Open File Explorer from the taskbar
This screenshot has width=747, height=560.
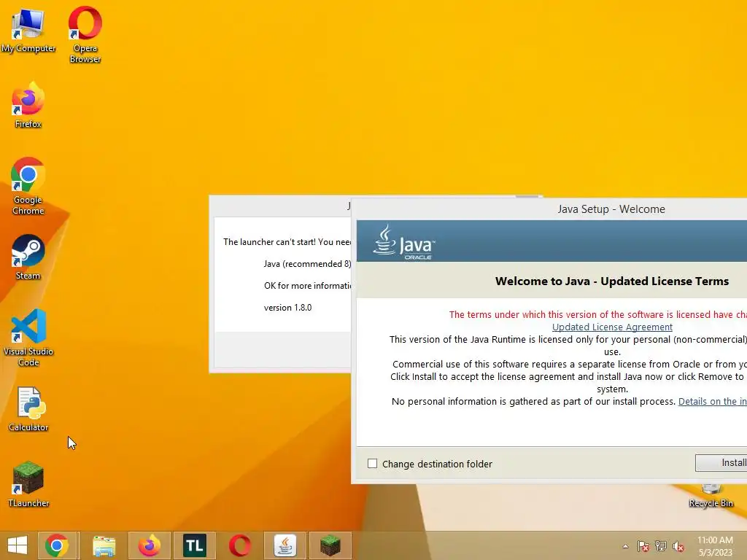tap(104, 545)
